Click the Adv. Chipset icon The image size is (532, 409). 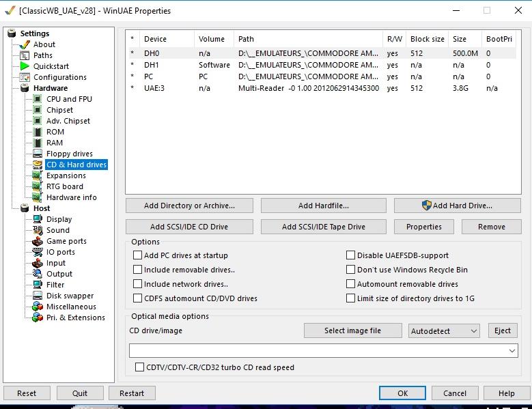tap(38, 121)
